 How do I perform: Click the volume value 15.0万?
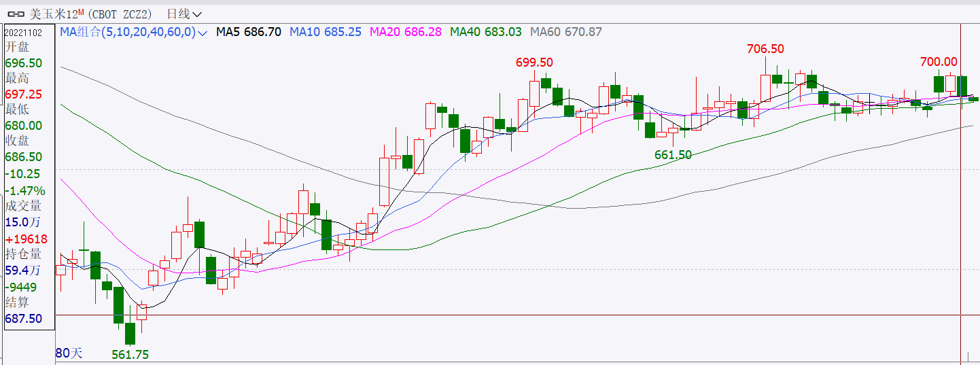pos(23,222)
